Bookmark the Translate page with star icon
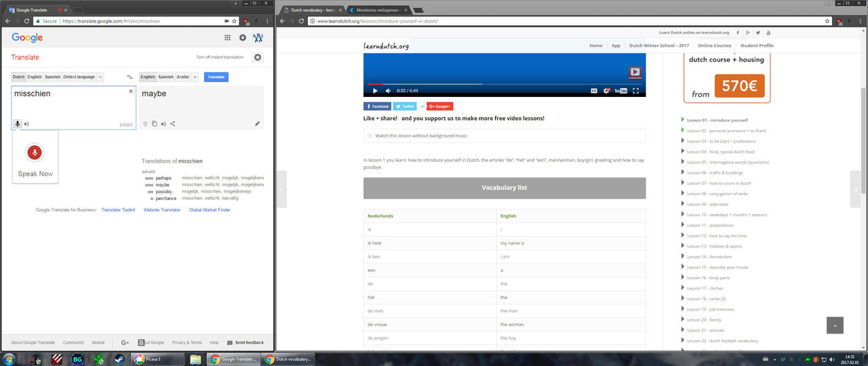The image size is (868, 366). point(234,21)
